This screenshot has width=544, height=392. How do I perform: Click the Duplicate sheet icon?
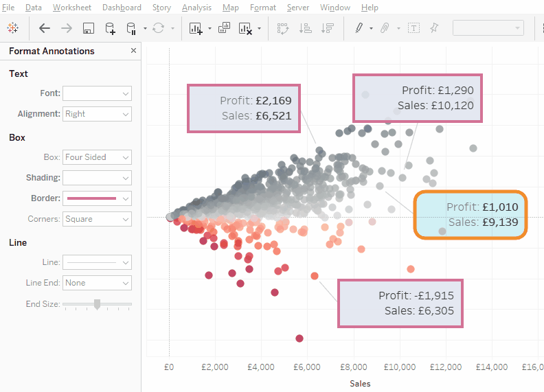[224, 28]
